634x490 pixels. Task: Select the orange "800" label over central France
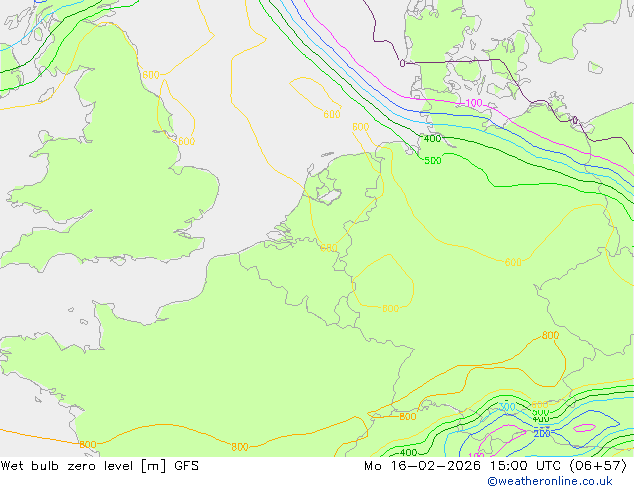(240, 447)
